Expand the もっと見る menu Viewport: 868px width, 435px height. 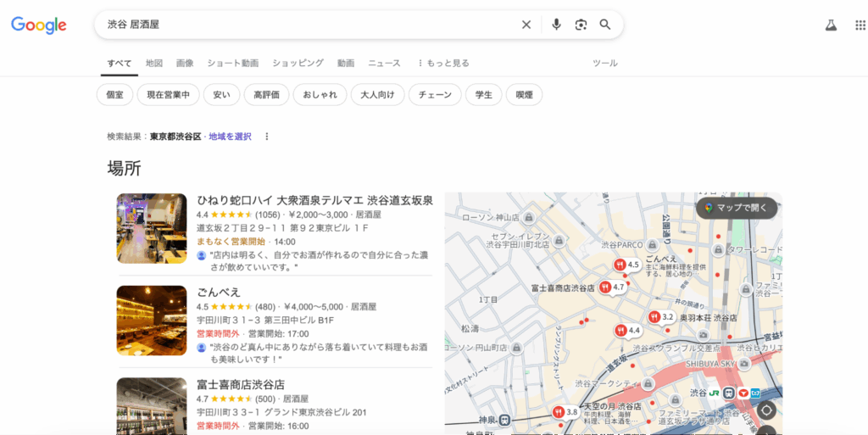coord(442,63)
